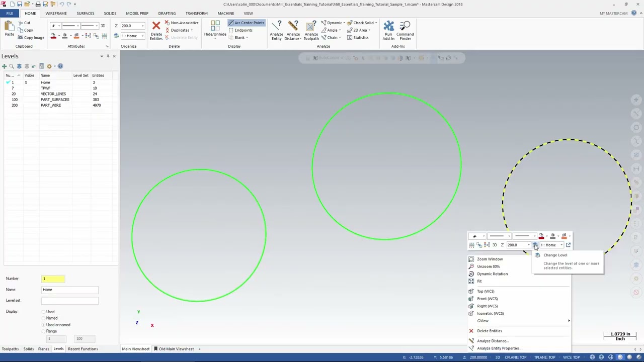The image size is (644, 362).
Task: Click WCS: TOP in status bar
Action: 571,357
